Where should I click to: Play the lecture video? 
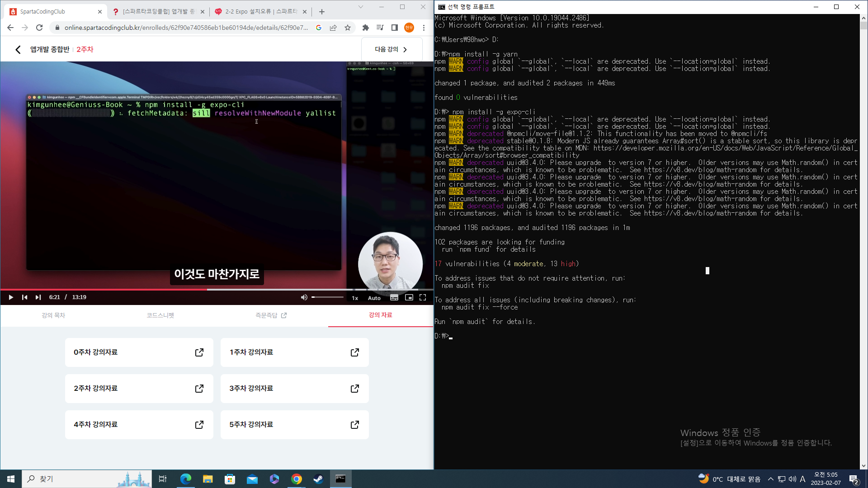click(x=11, y=297)
